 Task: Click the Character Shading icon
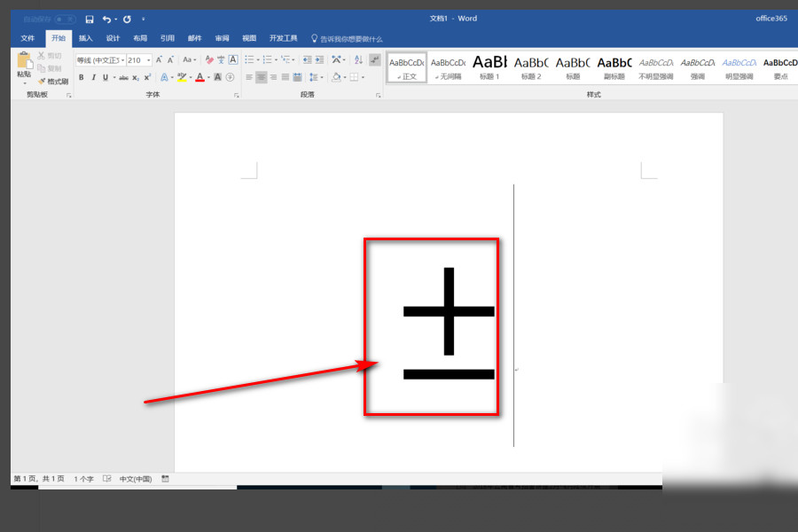(218, 77)
